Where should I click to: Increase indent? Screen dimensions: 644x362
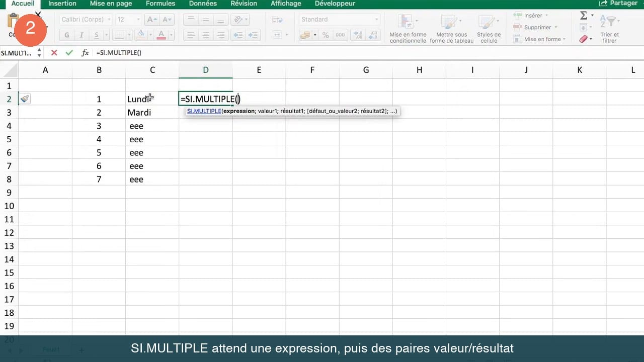pyautogui.click(x=253, y=35)
